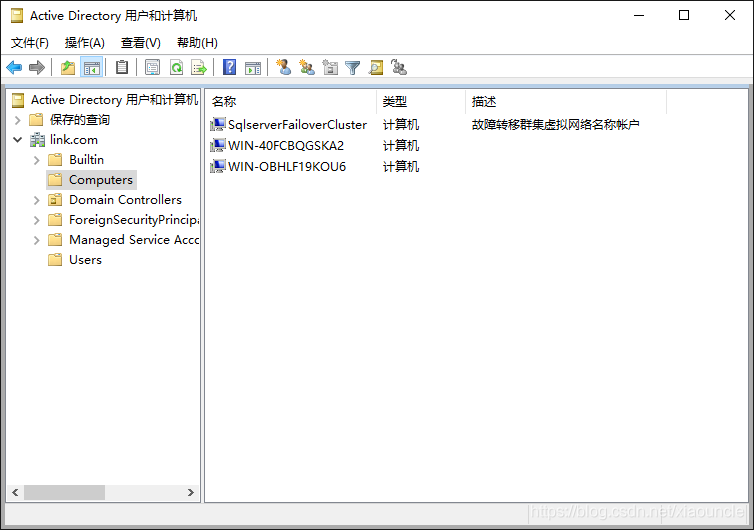The width and height of the screenshot is (754, 530).
Task: Select the Users container
Action: click(x=85, y=260)
